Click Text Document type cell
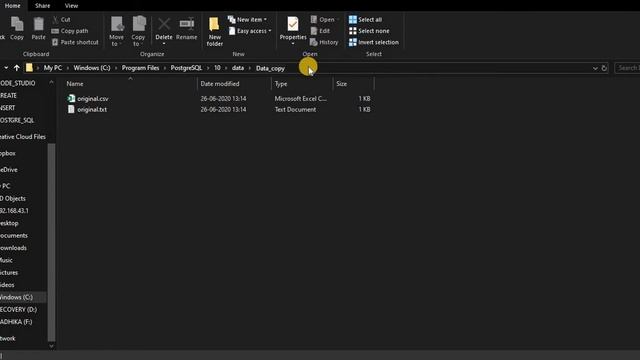This screenshot has height=360, width=640. pyautogui.click(x=295, y=109)
